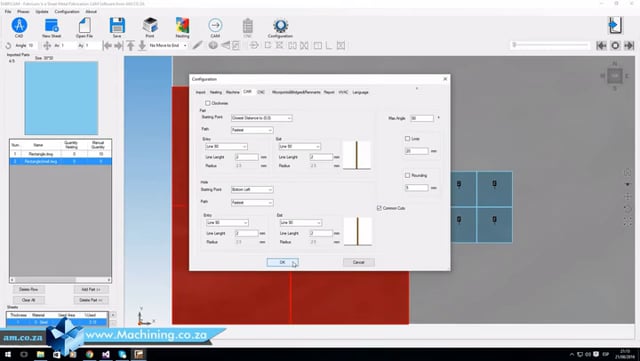The width and height of the screenshot is (640, 361).
Task: Open the About menu
Action: click(x=91, y=11)
